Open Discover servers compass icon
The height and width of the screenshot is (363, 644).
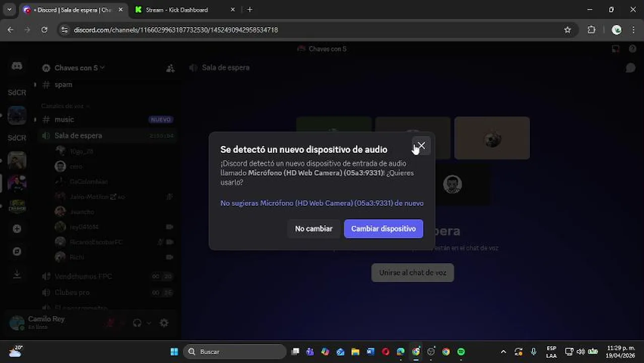(17, 251)
